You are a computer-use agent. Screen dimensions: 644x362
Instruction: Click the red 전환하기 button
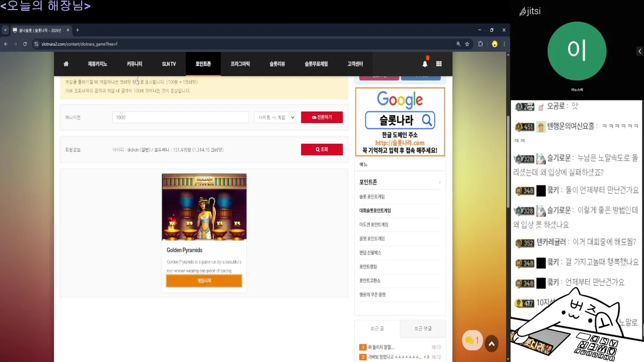322,117
